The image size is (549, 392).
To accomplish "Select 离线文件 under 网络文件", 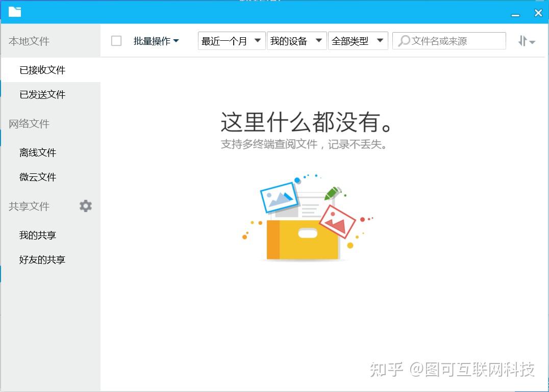I will pyautogui.click(x=37, y=152).
